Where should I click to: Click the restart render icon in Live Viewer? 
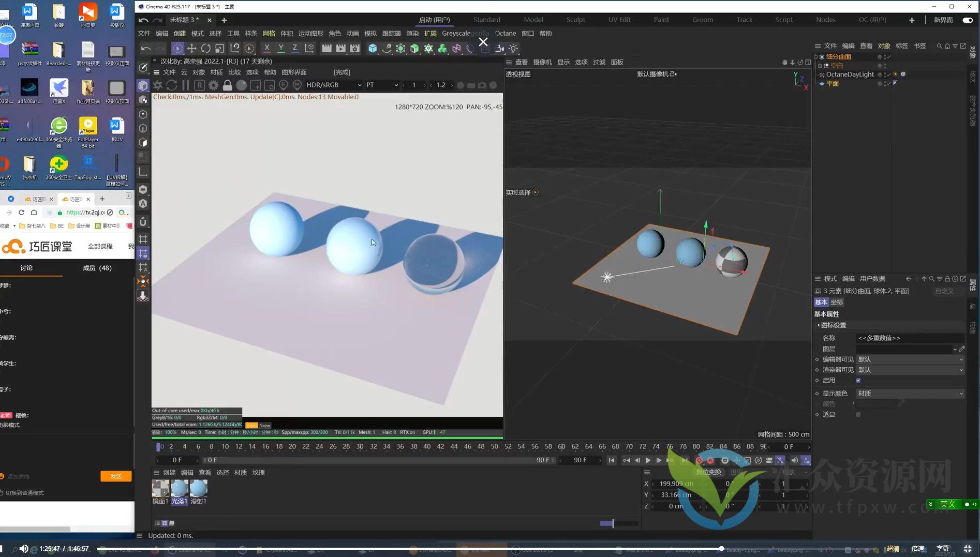pos(171,85)
